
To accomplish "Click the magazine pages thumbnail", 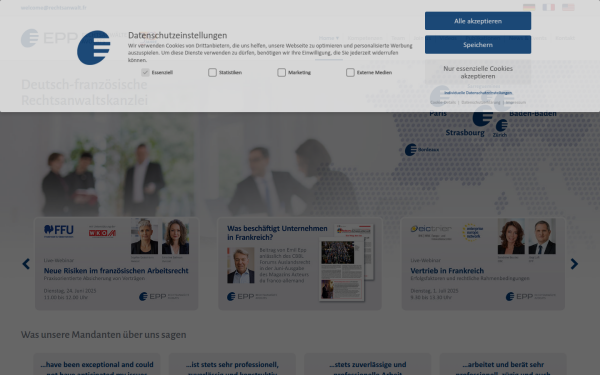I will pyautogui.click(x=346, y=262).
